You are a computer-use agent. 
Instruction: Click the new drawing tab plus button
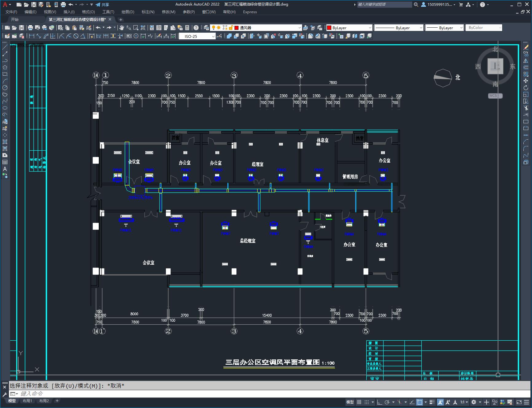pyautogui.click(x=121, y=19)
